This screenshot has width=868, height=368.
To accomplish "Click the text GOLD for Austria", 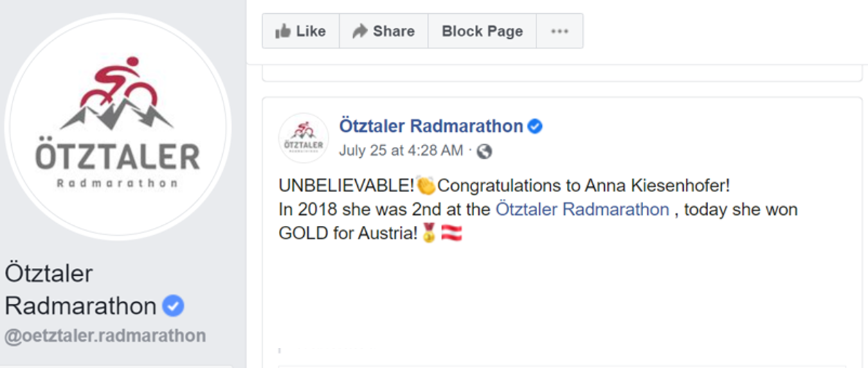I will click(x=347, y=234).
